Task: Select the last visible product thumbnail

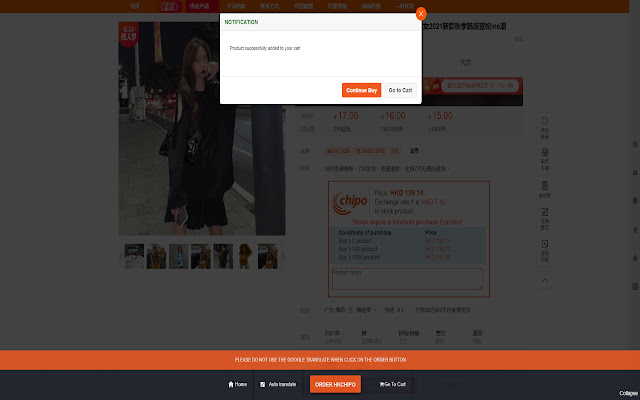Action: [267, 256]
